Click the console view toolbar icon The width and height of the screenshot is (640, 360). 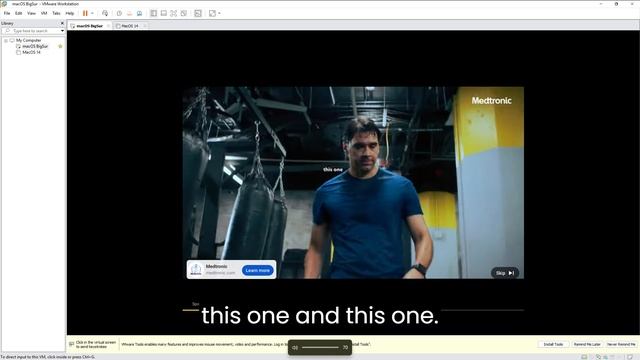pos(164,13)
